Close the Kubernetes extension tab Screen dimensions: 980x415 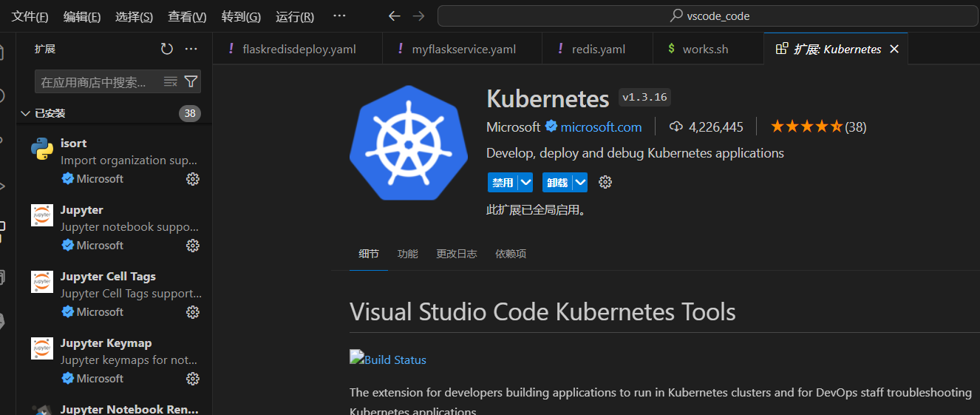[x=894, y=49]
